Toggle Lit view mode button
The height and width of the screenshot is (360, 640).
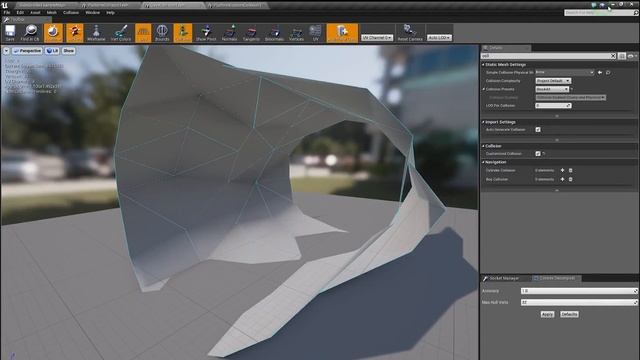point(52,51)
